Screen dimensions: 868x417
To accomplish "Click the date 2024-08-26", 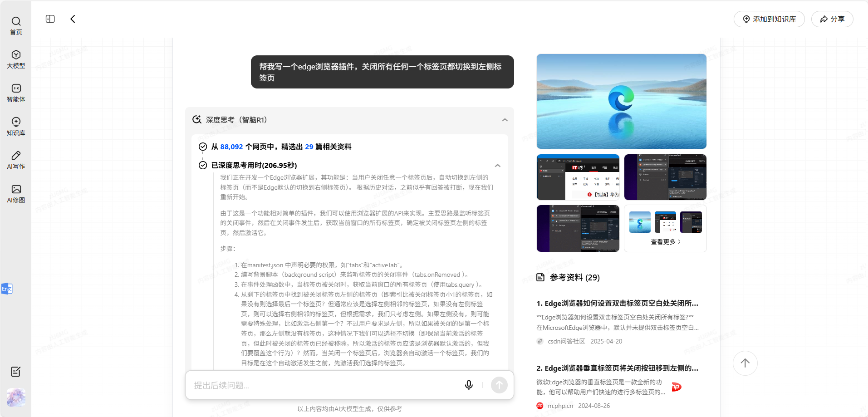I will click(x=594, y=406).
